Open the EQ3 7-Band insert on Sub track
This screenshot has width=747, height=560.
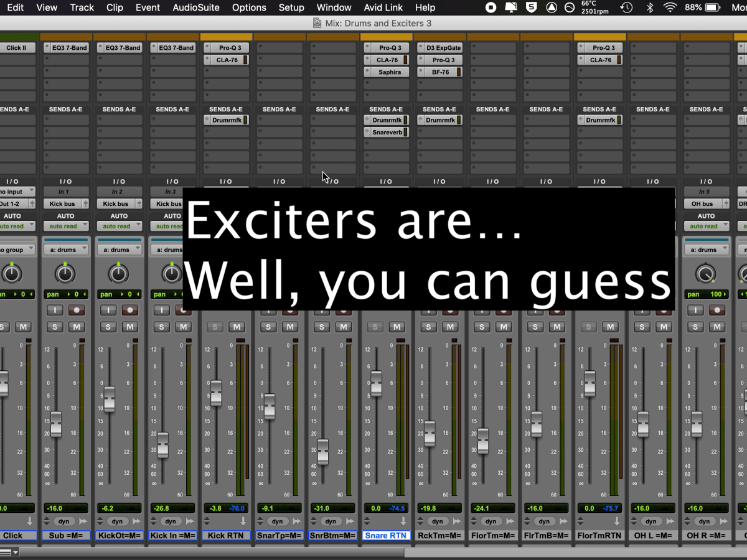[65, 47]
